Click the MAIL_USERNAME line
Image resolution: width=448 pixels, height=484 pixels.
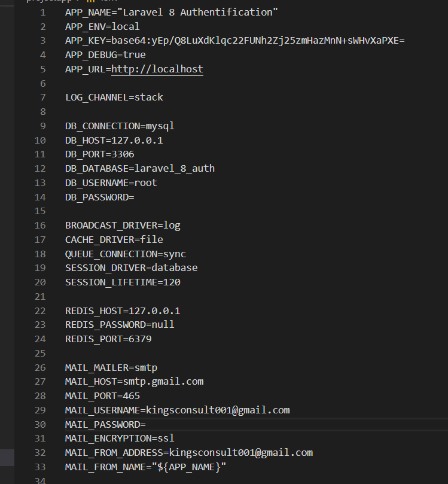click(x=177, y=410)
